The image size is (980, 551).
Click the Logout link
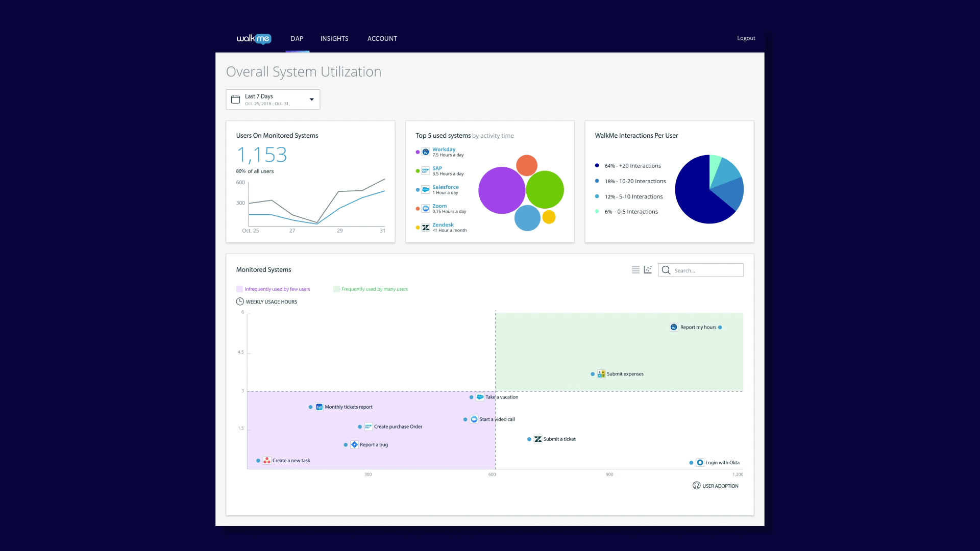coord(746,38)
